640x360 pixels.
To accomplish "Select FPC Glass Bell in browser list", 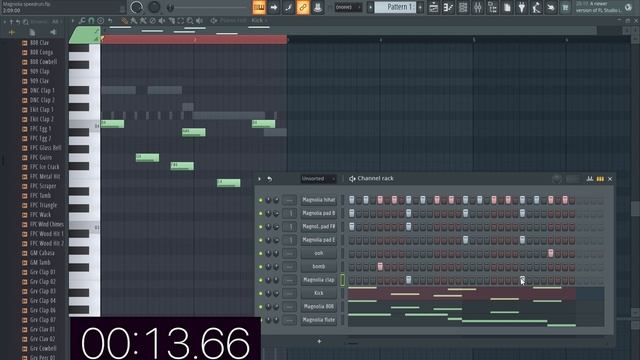I will 45,148.
